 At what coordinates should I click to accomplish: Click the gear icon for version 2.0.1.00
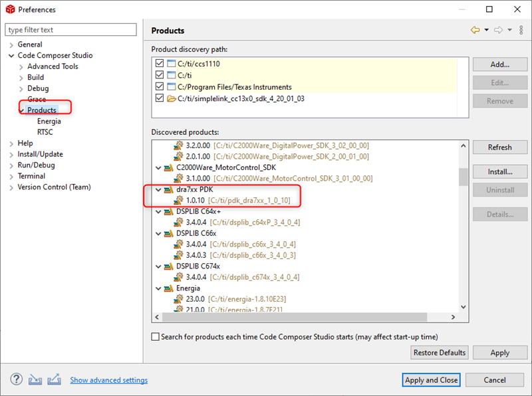click(178, 156)
